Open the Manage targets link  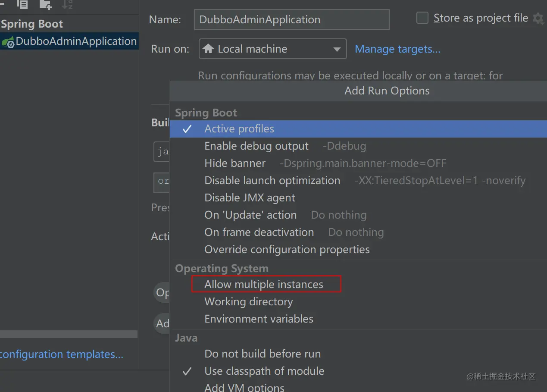coord(397,49)
